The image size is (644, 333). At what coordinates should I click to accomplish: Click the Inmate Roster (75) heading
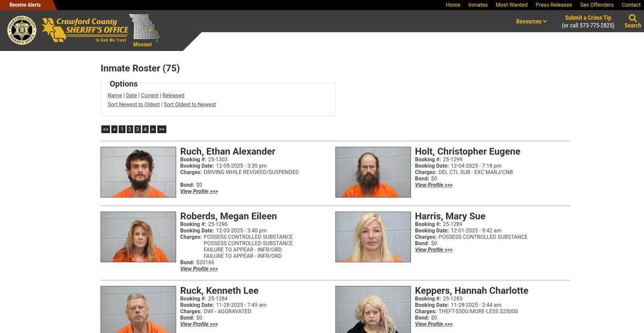pos(140,68)
